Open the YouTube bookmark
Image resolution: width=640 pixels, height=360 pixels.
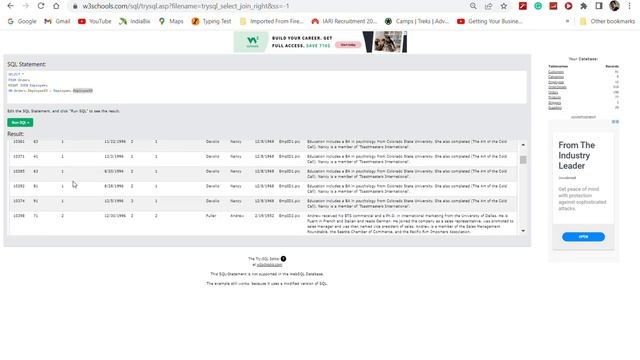94,21
